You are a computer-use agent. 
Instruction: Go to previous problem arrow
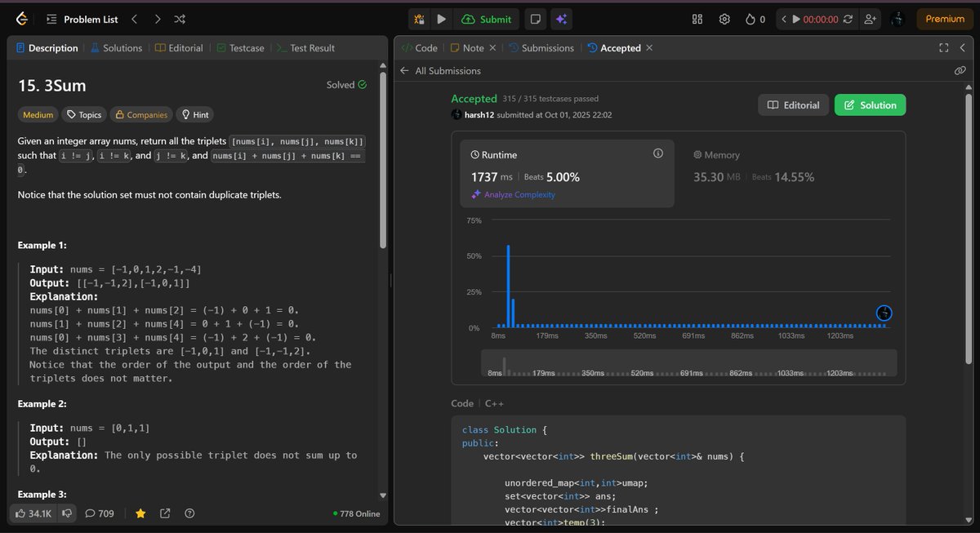134,18
